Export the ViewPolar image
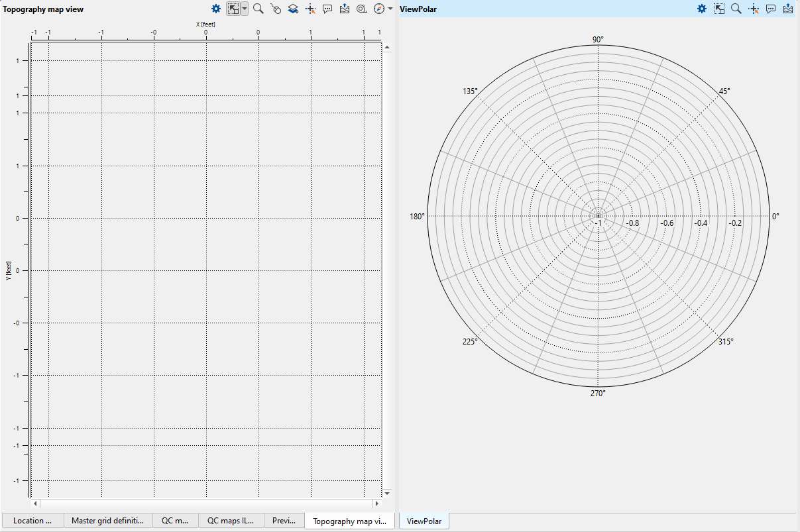This screenshot has width=800, height=532. click(788, 9)
